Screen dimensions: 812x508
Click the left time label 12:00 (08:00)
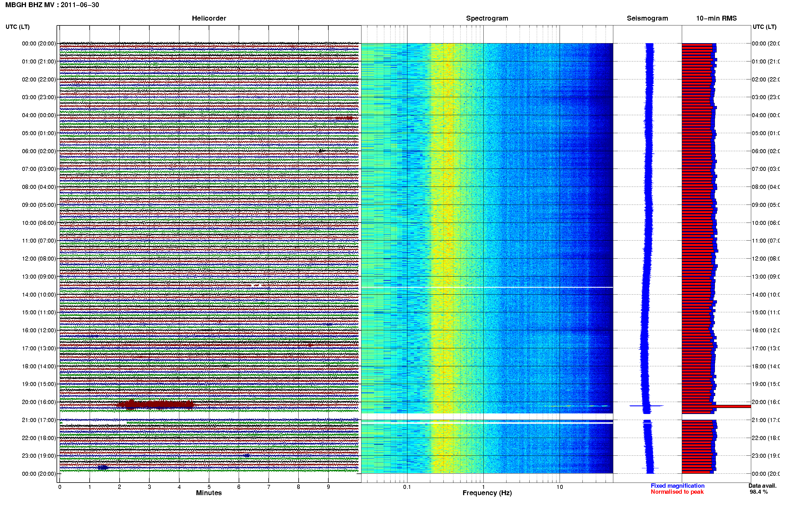point(39,258)
